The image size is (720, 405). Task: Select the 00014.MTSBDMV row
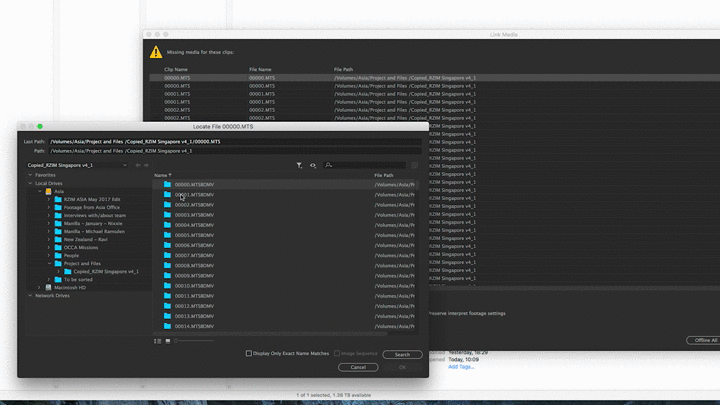284,326
